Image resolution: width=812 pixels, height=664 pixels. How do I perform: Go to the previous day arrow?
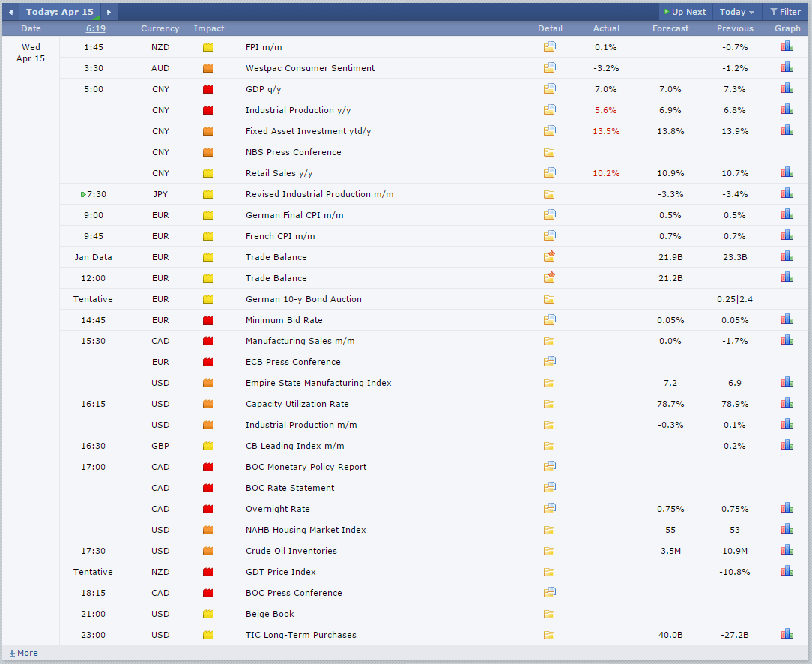pos(10,12)
